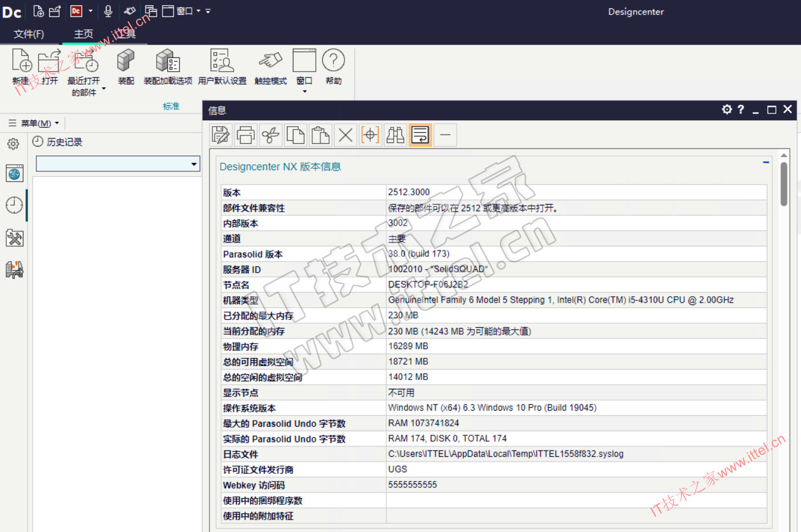The width and height of the screenshot is (801, 532).
Task: Switch to the 主页 ribbon tab
Action: click(x=83, y=34)
